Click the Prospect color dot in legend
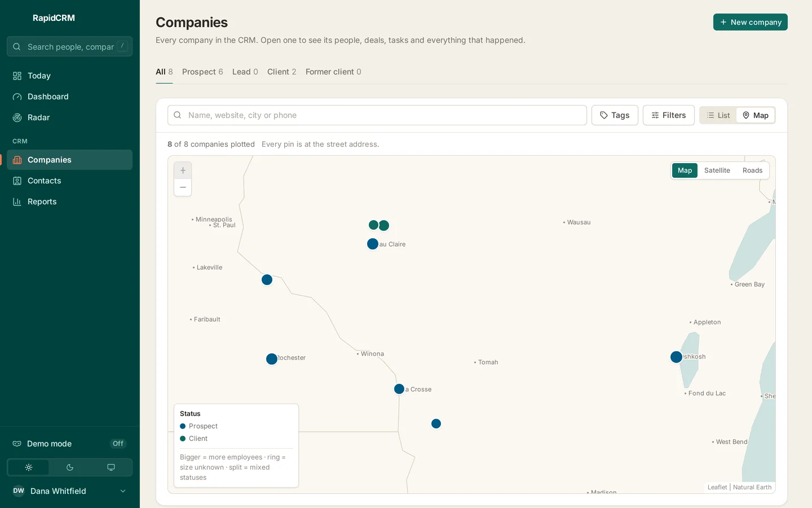The width and height of the screenshot is (812, 508). (183, 426)
